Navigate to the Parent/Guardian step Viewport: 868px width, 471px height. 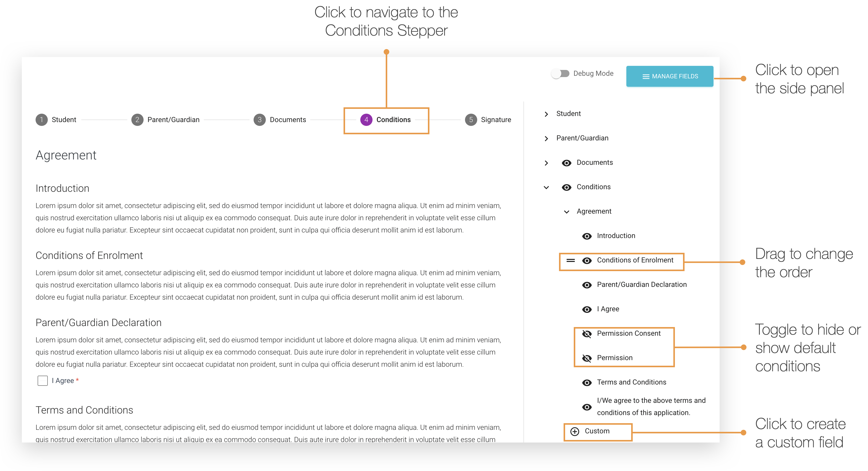(x=165, y=120)
